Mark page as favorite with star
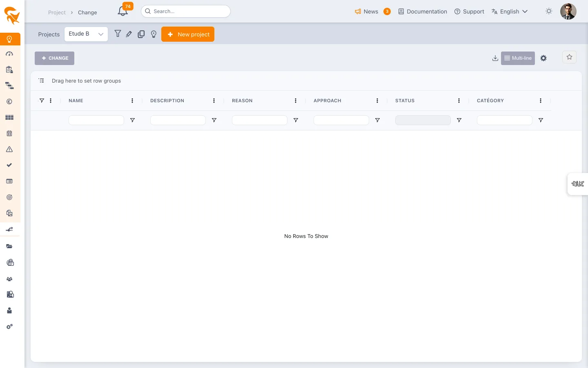 coord(569,57)
